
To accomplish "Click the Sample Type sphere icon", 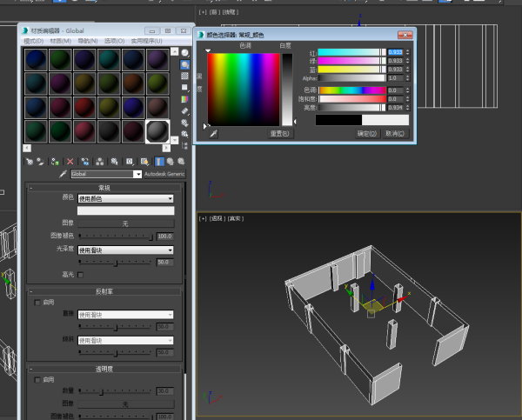I will pyautogui.click(x=185, y=52).
